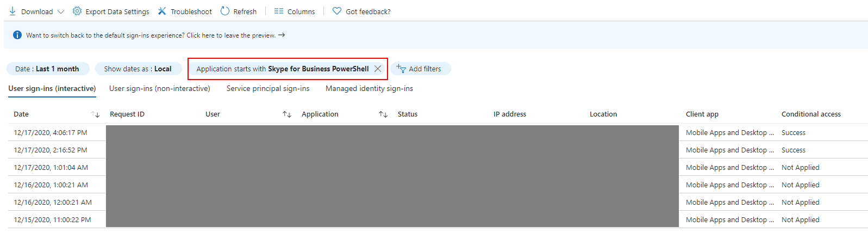Screen dimensions: 868x232
Task: Click the Troubleshoot wrench icon
Action: click(162, 11)
